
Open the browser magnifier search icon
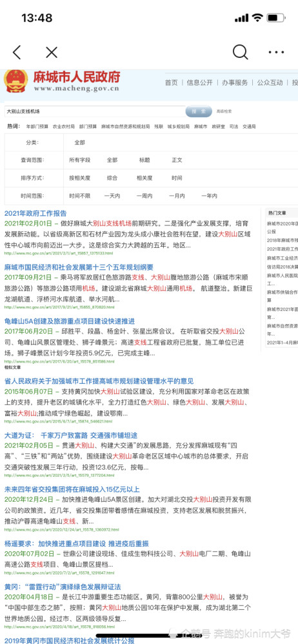pyautogui.click(x=241, y=52)
